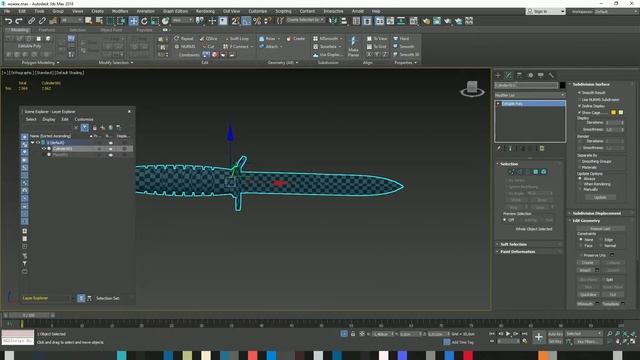Click the Undo arrow icon

tap(8, 21)
